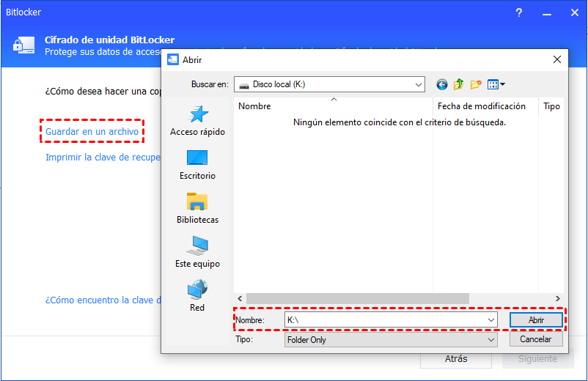588x381 pixels.
Task: Create a new folder with toolbar icon
Action: coord(476,84)
